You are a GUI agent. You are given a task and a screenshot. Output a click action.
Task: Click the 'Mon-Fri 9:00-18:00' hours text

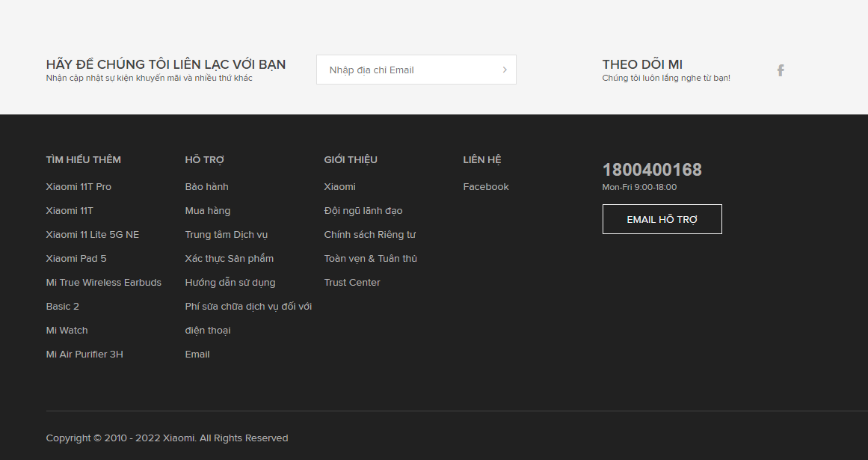pyautogui.click(x=639, y=187)
